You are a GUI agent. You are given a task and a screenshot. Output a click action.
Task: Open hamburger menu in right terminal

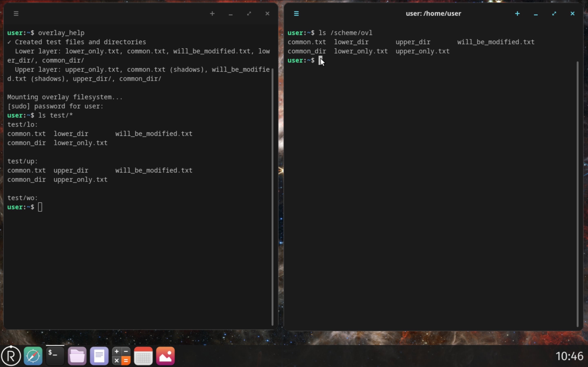pyautogui.click(x=296, y=14)
